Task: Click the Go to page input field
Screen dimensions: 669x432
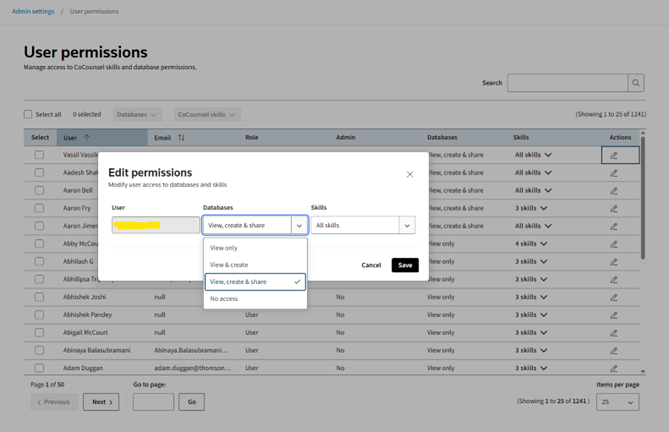Action: tap(153, 402)
